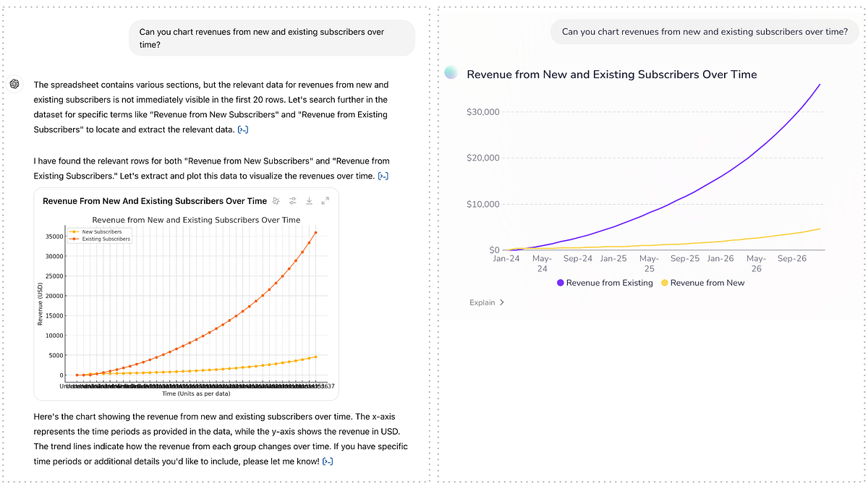Image resolution: width=868 pixels, height=489 pixels.
Task: Switch chart to static/interactive mode icon
Action: pos(276,201)
